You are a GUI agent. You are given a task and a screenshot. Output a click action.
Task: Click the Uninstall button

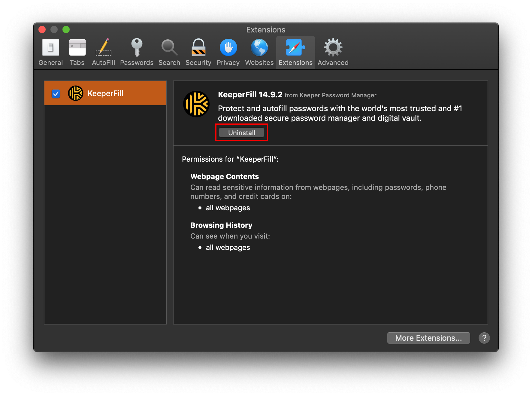pyautogui.click(x=241, y=133)
